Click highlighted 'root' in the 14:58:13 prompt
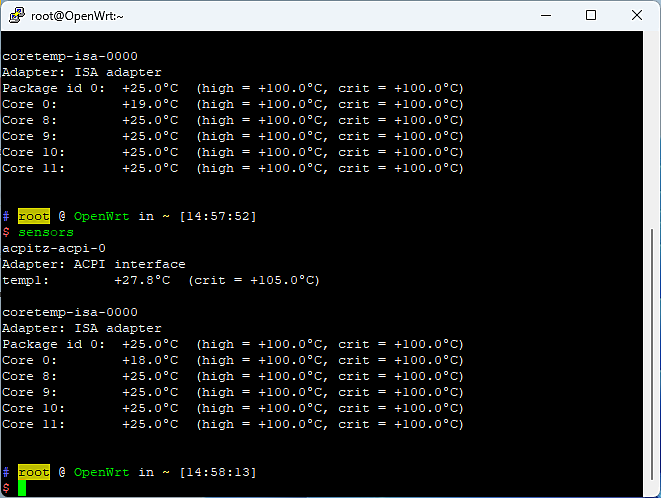 click(34, 472)
